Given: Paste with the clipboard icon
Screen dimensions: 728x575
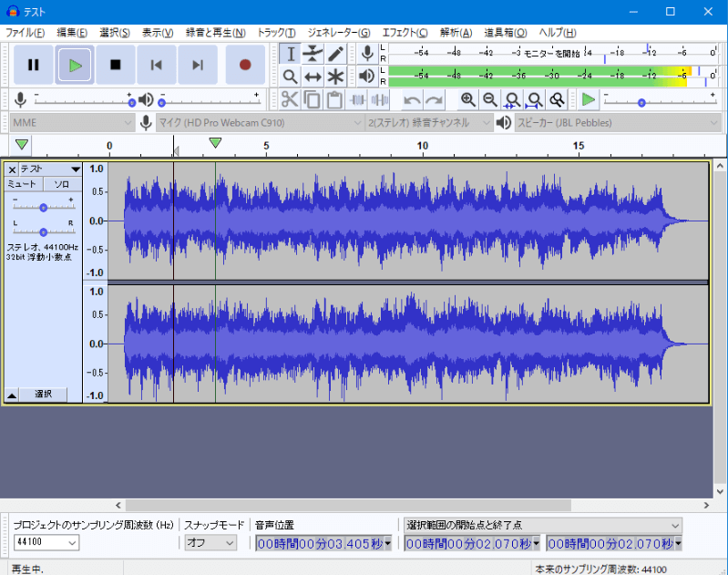Looking at the screenshot, I should coord(334,100).
